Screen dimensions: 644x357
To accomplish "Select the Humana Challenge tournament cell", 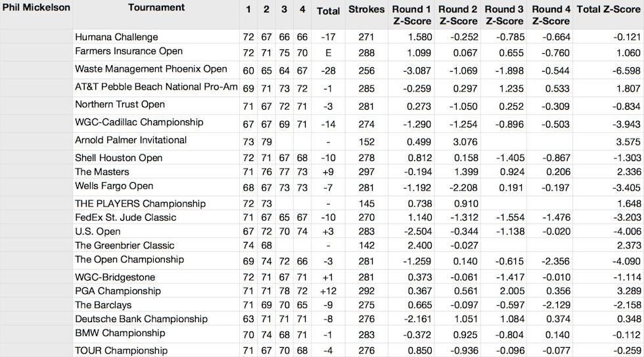I will 156,37.
